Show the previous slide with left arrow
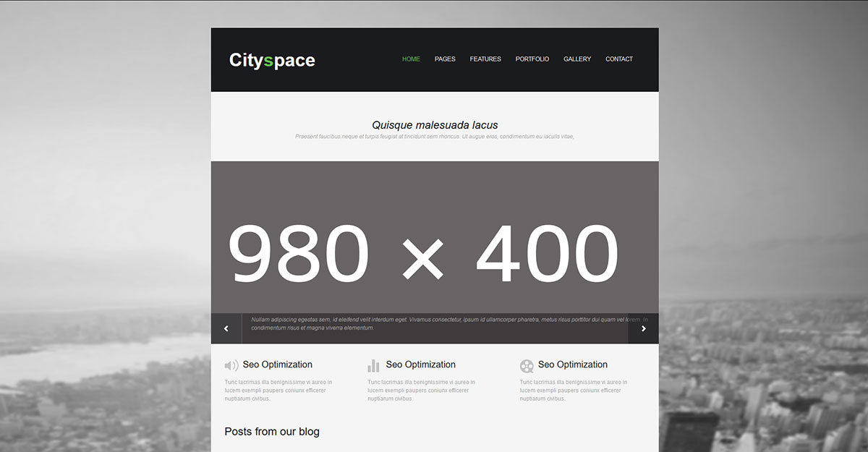Viewport: 868px width, 452px height. click(x=226, y=328)
